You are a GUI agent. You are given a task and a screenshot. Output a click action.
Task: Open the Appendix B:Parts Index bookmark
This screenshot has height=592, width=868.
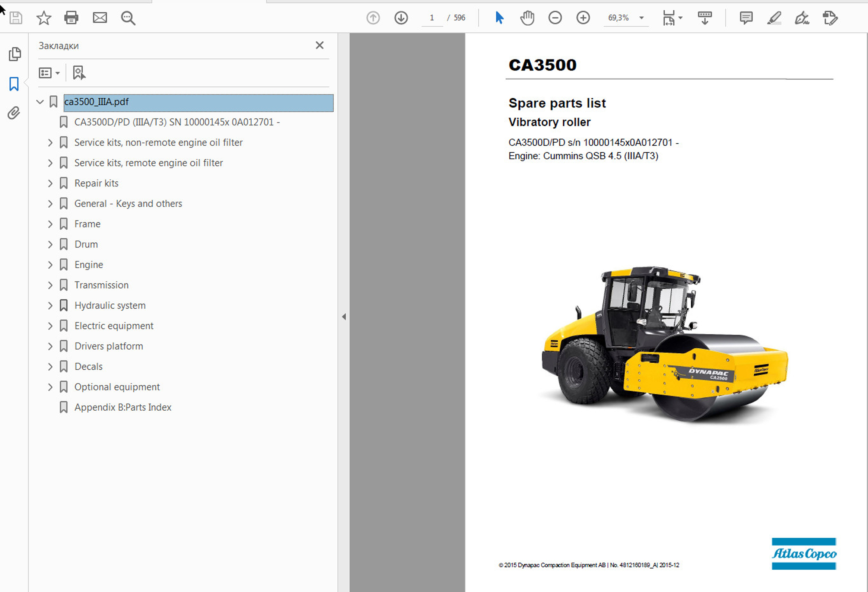point(123,407)
